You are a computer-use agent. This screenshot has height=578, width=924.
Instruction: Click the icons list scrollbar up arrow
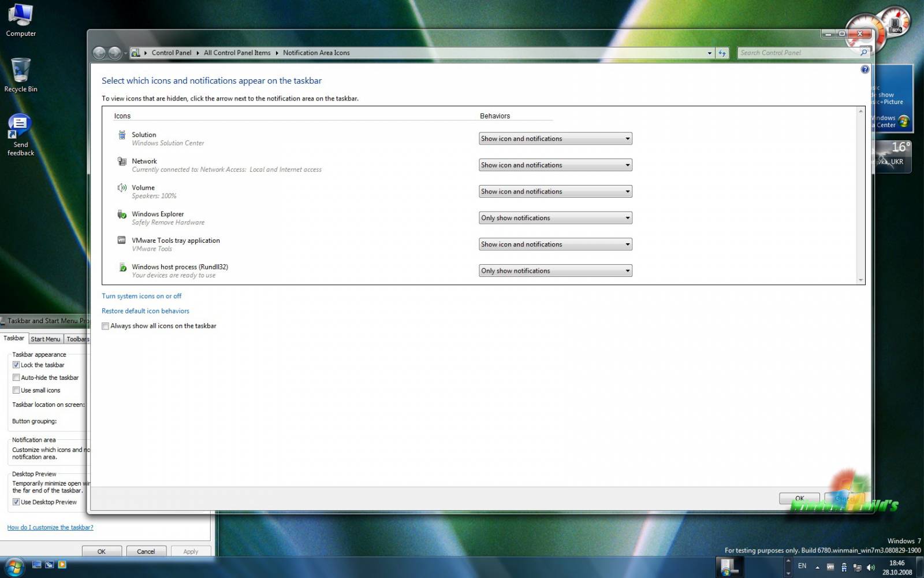860,111
